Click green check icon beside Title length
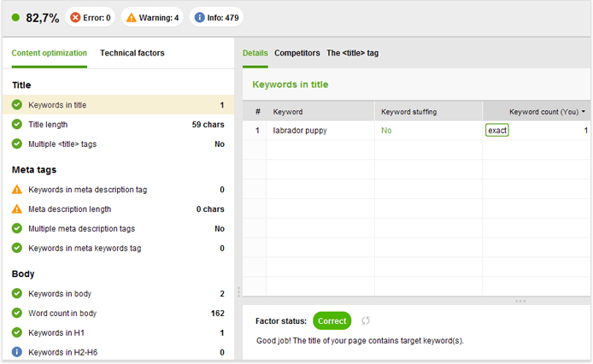This screenshot has height=364, width=593. (17, 124)
